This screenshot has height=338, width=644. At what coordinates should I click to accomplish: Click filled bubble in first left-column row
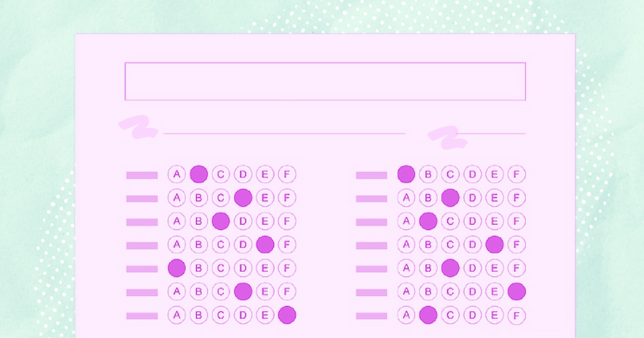click(199, 174)
